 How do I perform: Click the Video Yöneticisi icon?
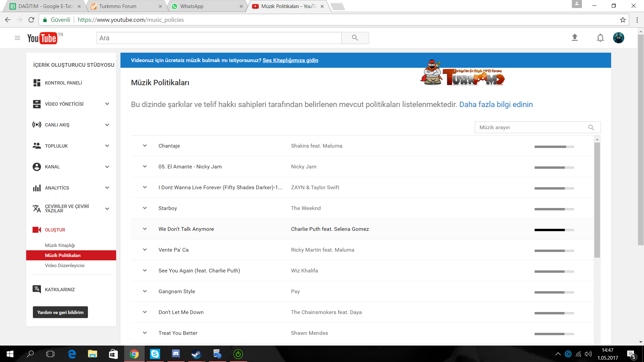[37, 104]
